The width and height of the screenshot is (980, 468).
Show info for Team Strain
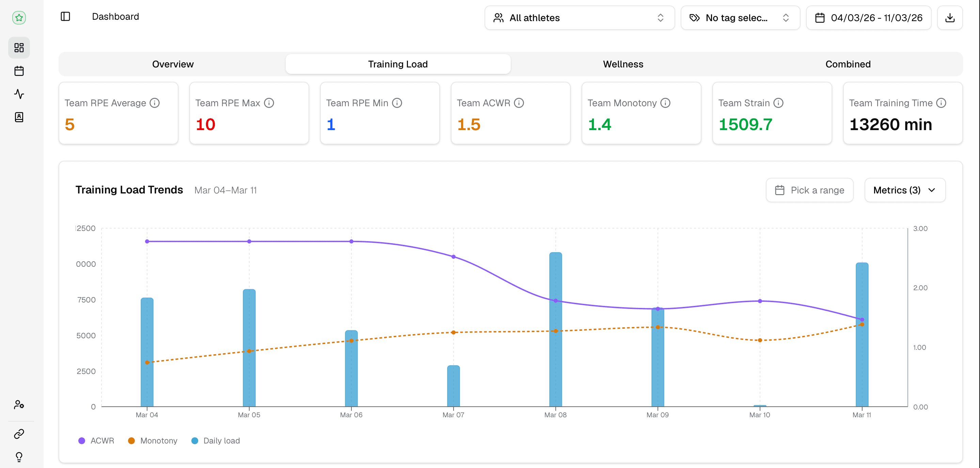click(x=778, y=103)
